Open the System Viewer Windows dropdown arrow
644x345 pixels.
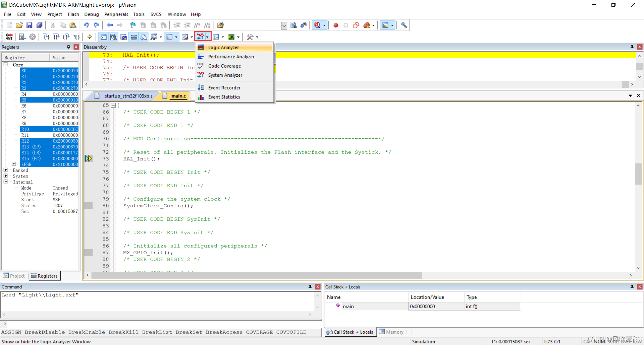tap(238, 37)
